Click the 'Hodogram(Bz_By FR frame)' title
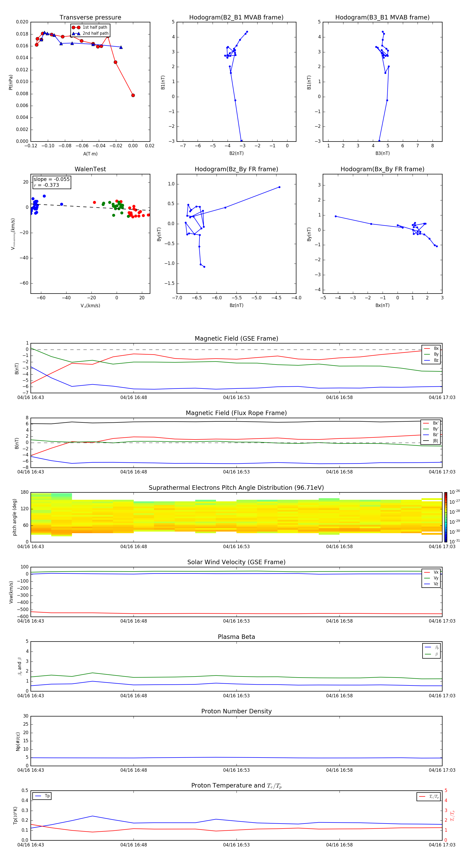This screenshot has height=868, width=473. (x=236, y=169)
